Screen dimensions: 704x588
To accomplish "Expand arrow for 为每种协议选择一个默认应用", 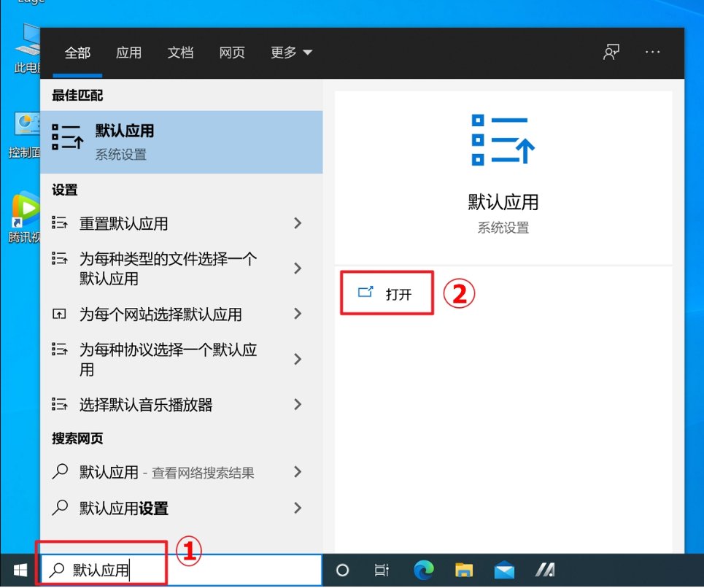I will (x=297, y=359).
